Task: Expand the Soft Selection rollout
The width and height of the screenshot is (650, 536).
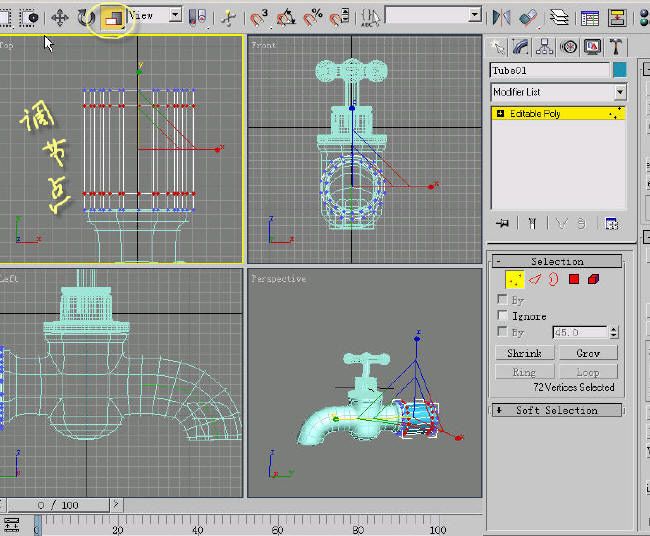Action: (x=557, y=410)
